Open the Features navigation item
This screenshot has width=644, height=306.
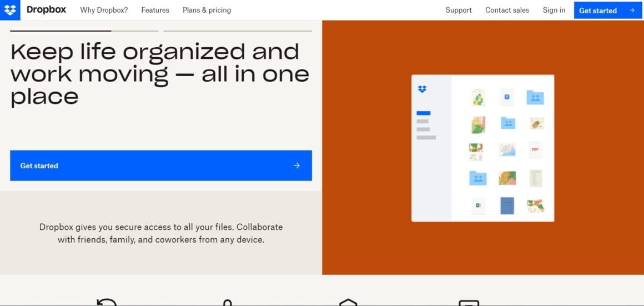click(155, 10)
